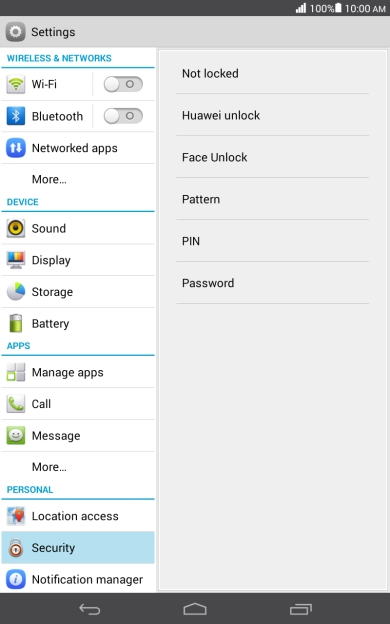This screenshot has height=624, width=390.
Task: Tap the Call phone icon
Action: 16,404
